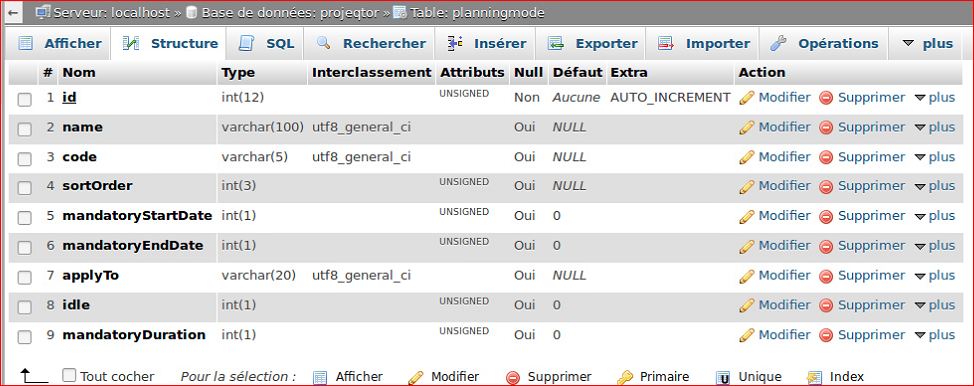Viewport: 974px width, 386px height.
Task: Click the Unique icon in the selection bar
Action: pos(722,377)
